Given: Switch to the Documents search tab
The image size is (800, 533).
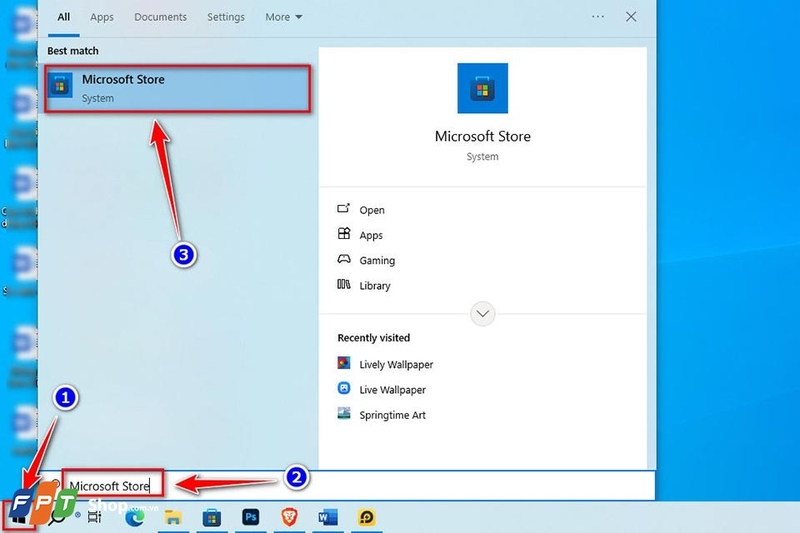Looking at the screenshot, I should 160,17.
